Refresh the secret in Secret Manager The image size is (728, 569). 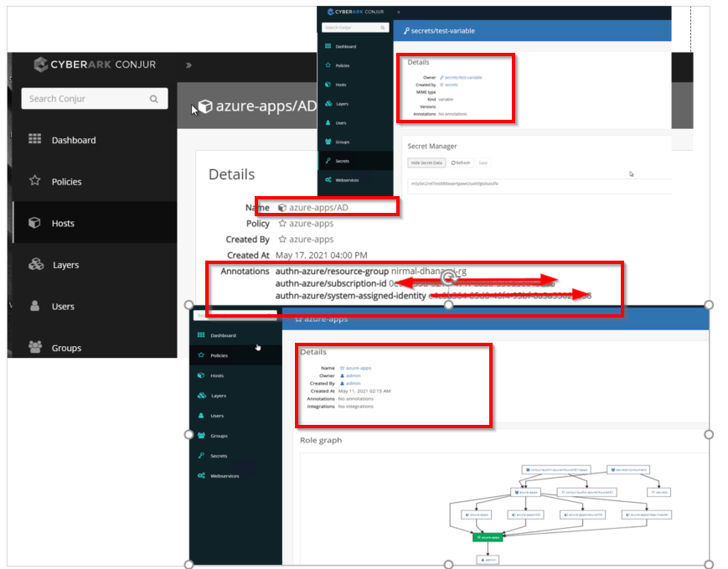(461, 163)
